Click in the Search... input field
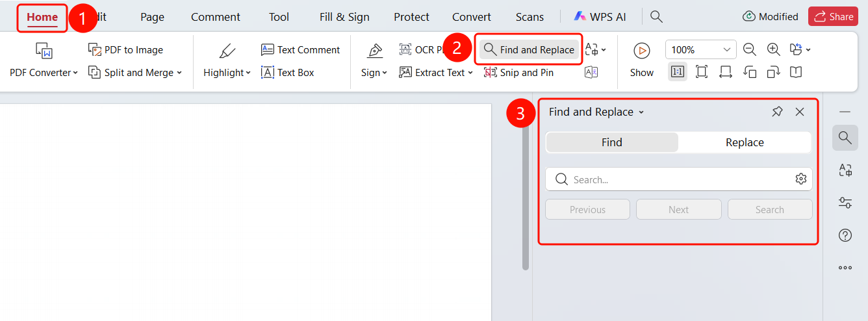Viewport: 868px width, 321px height. (x=679, y=179)
